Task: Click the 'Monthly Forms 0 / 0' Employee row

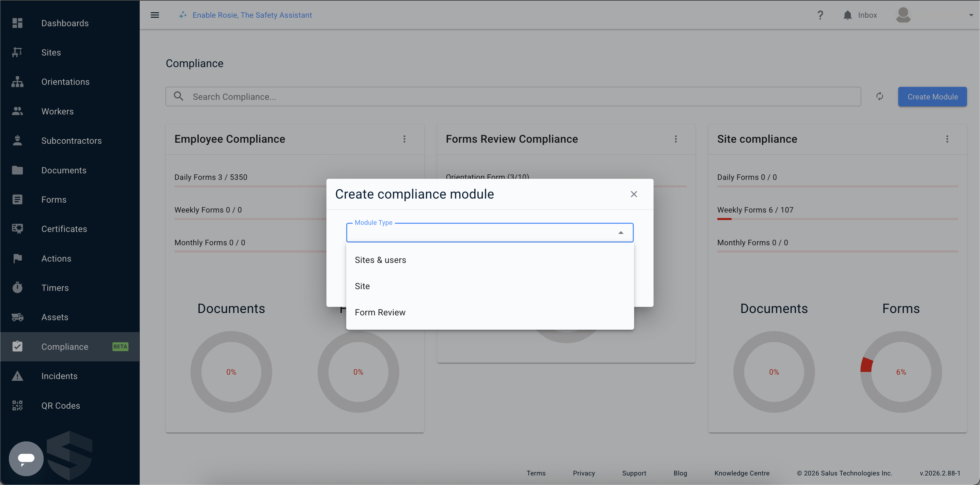Action: [x=209, y=242]
